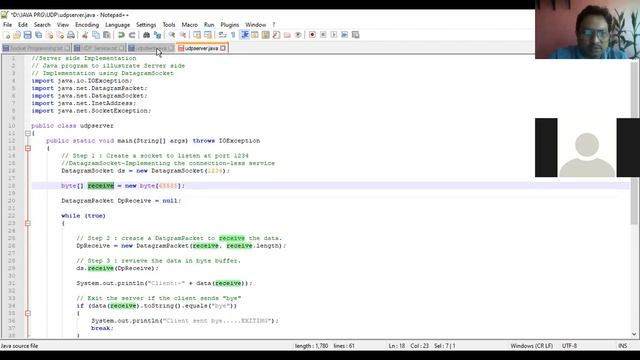Click the Save Recorded Macro icon
The image size is (640, 360).
coord(356,35)
